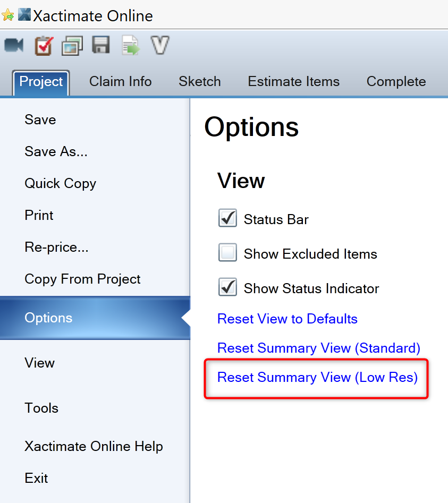Open the Claim Info tab

[120, 81]
